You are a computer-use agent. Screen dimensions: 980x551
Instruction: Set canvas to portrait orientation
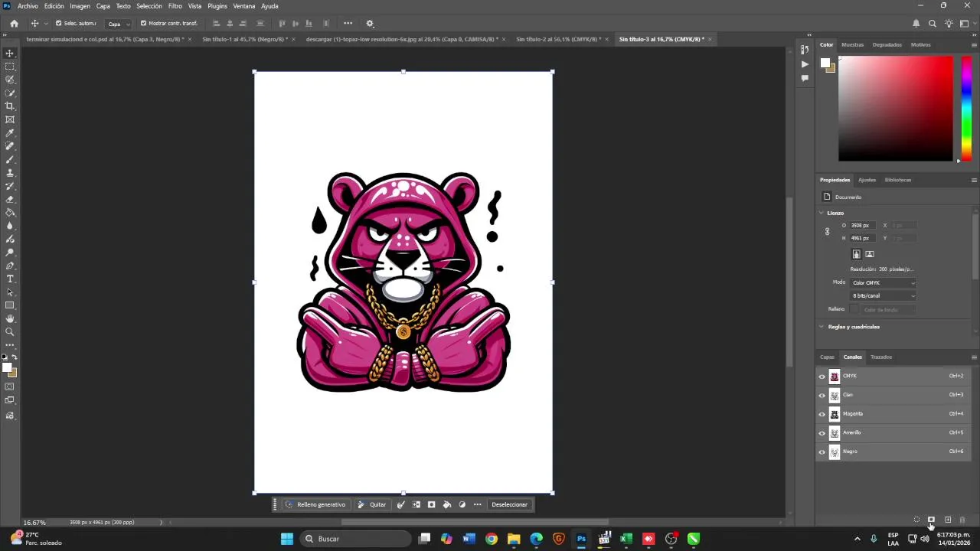(856, 254)
